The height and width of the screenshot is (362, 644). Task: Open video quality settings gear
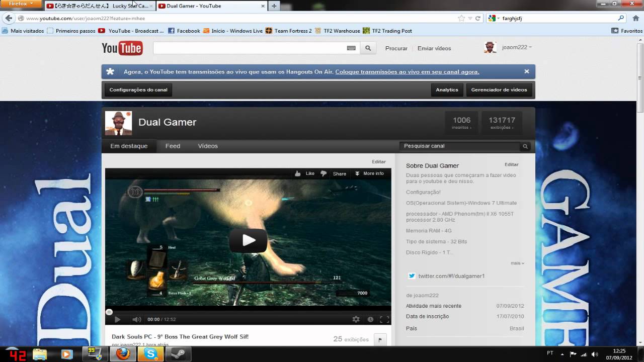pos(356,319)
